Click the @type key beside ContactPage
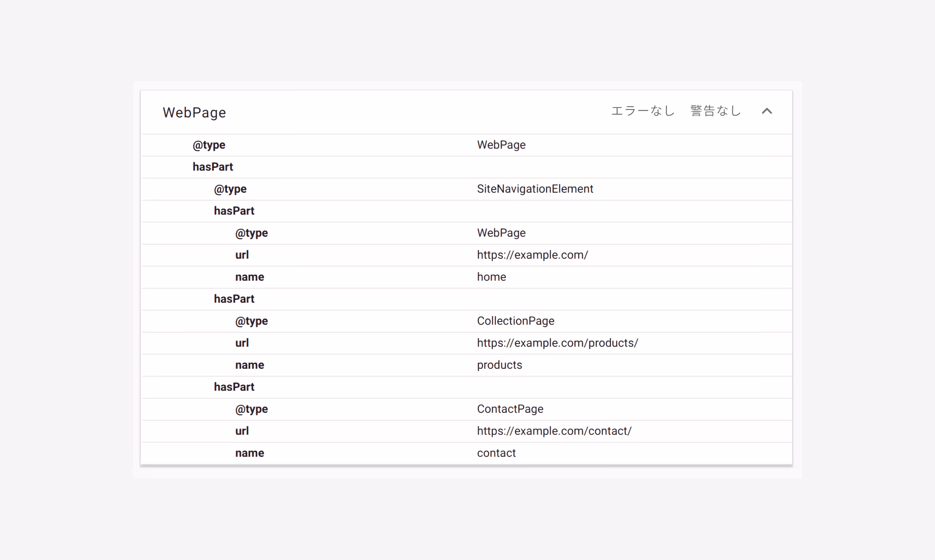 (251, 409)
